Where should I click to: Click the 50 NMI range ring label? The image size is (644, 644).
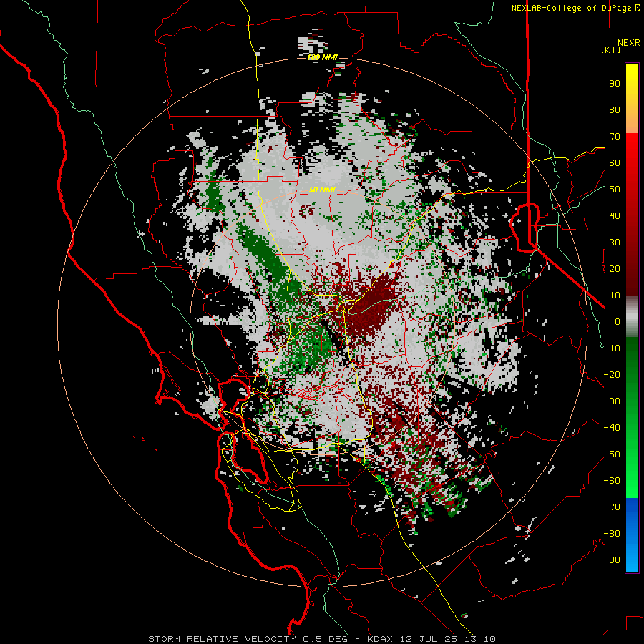(322, 190)
